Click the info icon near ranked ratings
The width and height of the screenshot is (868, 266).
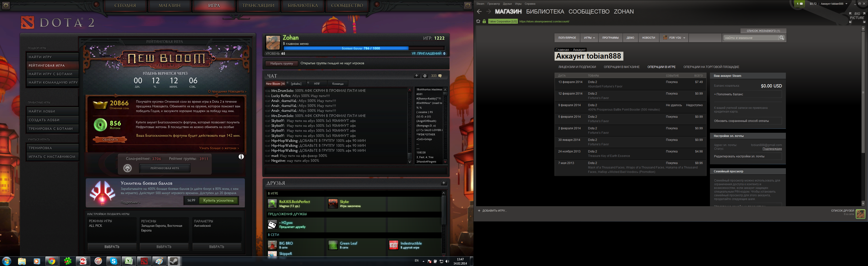(241, 157)
